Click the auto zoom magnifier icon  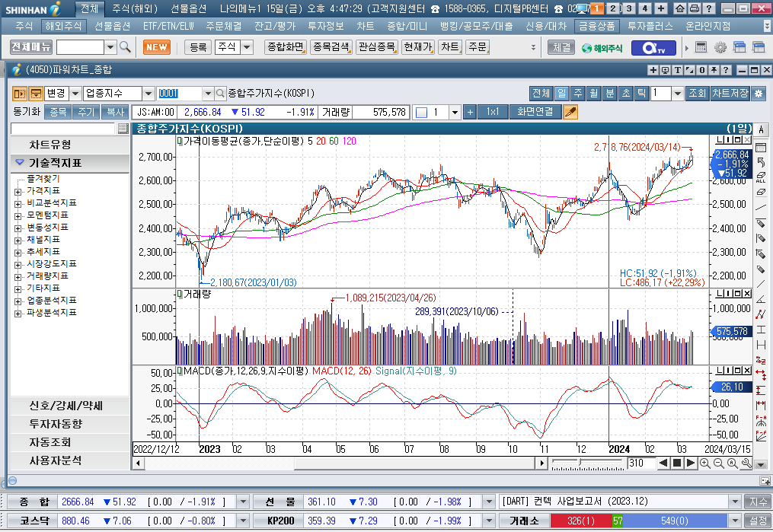pyautogui.click(x=733, y=463)
